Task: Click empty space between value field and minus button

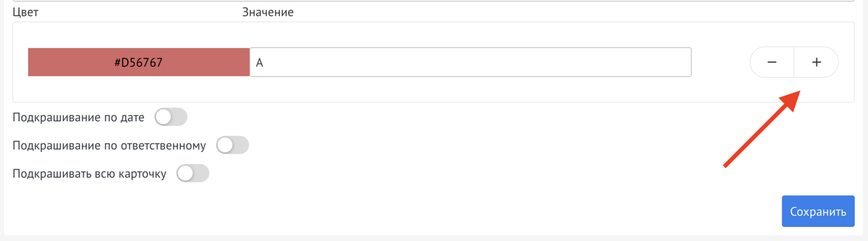Action: pyautogui.click(x=721, y=62)
